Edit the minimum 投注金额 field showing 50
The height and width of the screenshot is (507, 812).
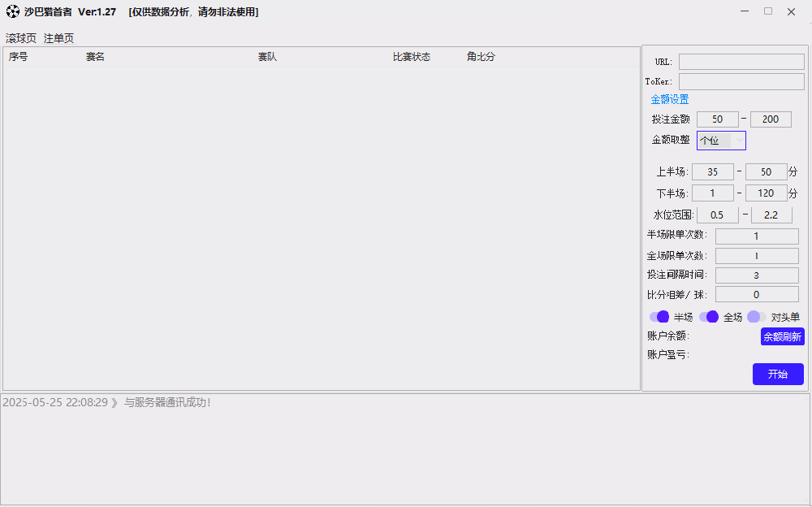(717, 119)
